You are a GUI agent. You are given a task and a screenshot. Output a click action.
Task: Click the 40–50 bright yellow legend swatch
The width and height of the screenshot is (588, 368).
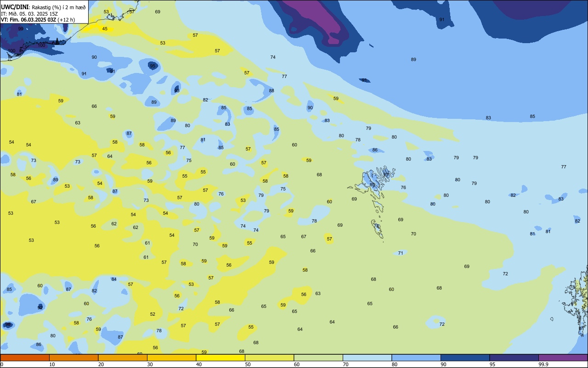pyautogui.click(x=220, y=357)
